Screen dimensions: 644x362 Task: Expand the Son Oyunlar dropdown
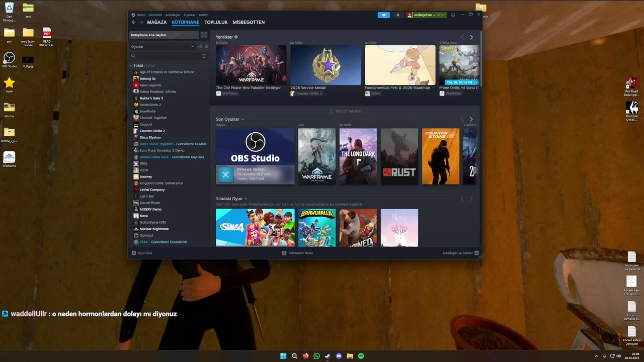click(243, 119)
